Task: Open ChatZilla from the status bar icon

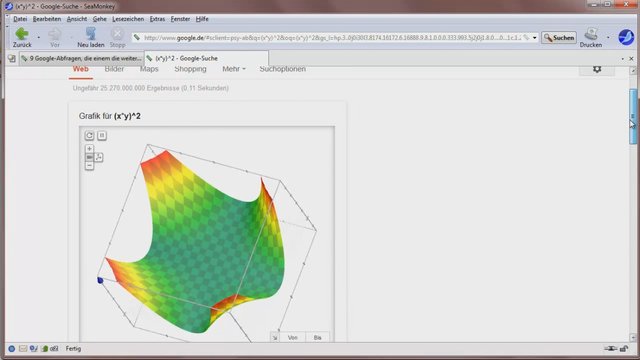Action: coord(54,349)
